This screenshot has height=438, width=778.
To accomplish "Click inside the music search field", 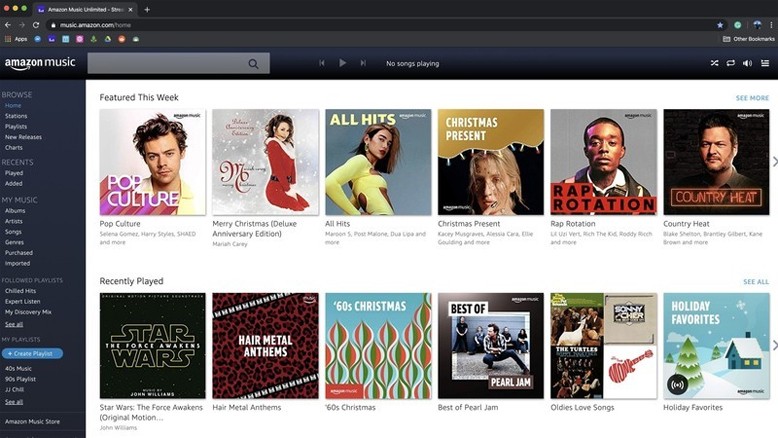I will [x=179, y=63].
